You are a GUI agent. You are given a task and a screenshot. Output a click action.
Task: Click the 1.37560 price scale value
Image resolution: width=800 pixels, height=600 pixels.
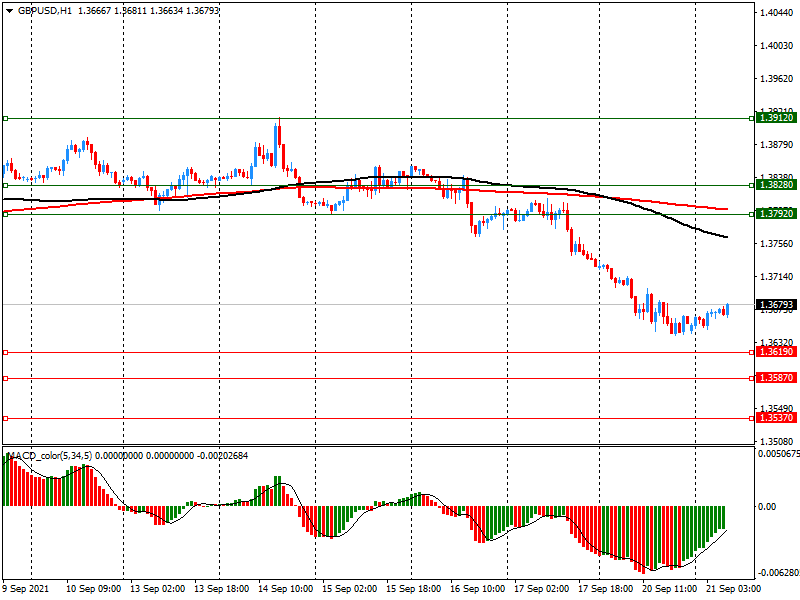tap(777, 244)
